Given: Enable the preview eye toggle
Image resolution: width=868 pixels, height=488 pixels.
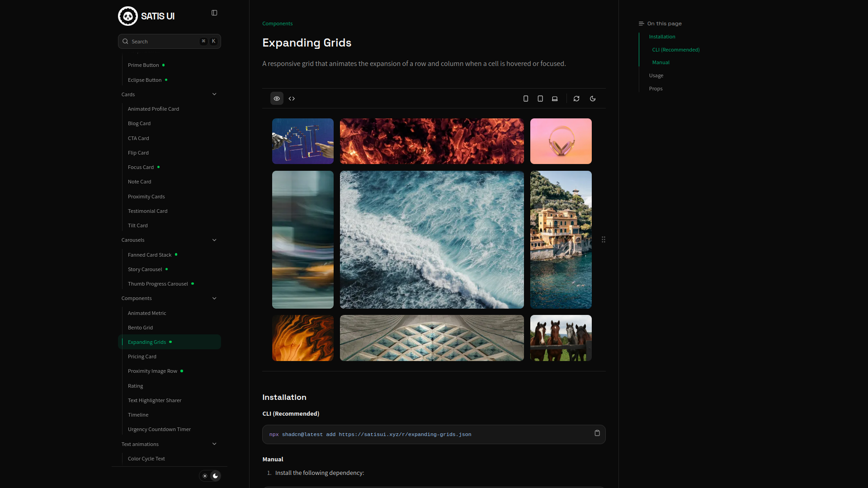Looking at the screenshot, I should 277,98.
